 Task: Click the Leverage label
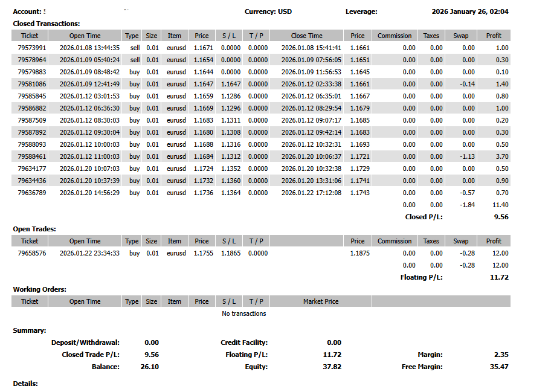click(361, 11)
